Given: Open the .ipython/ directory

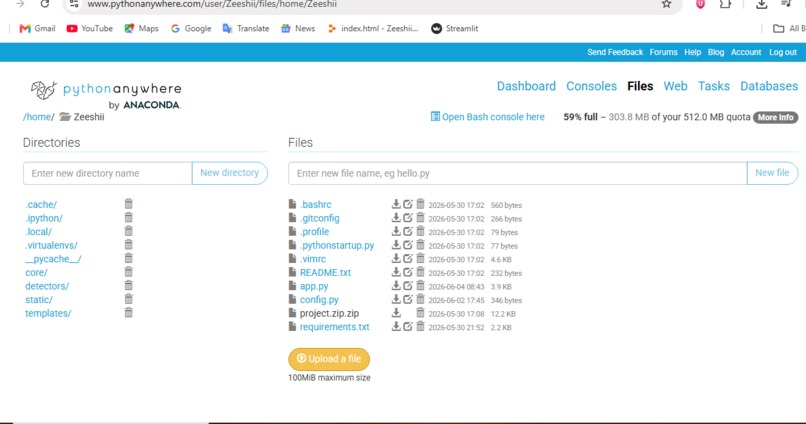Looking at the screenshot, I should pyautogui.click(x=44, y=218).
